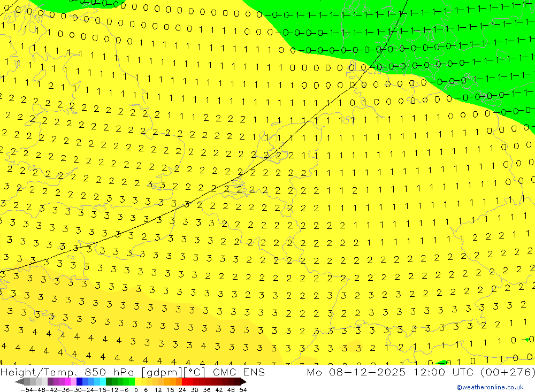Click the '[gdpm]' unit label in the title
The image size is (535, 392).
tap(162, 372)
